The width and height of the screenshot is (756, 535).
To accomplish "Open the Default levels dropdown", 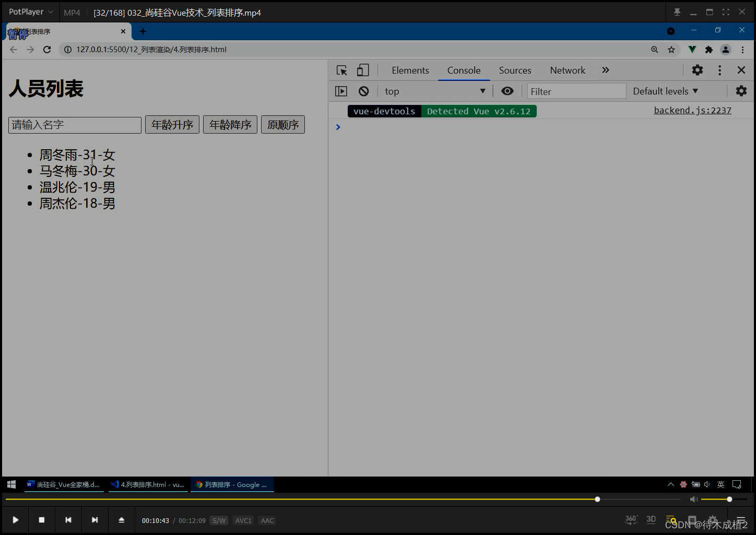I will click(666, 91).
